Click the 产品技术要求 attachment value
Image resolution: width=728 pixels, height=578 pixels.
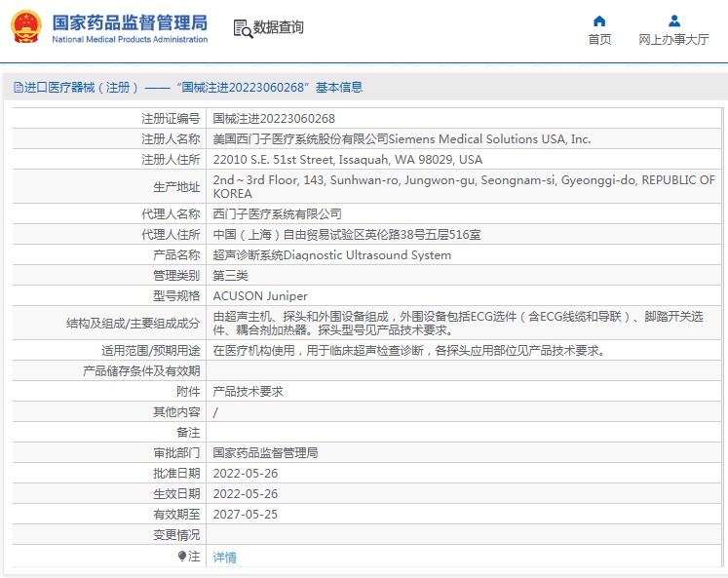[x=248, y=392]
